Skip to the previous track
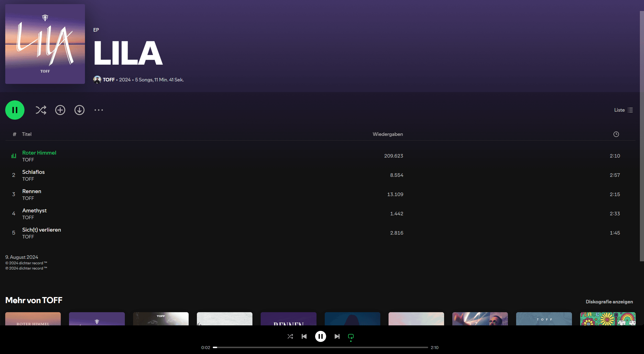Image resolution: width=644 pixels, height=354 pixels. [x=304, y=336]
